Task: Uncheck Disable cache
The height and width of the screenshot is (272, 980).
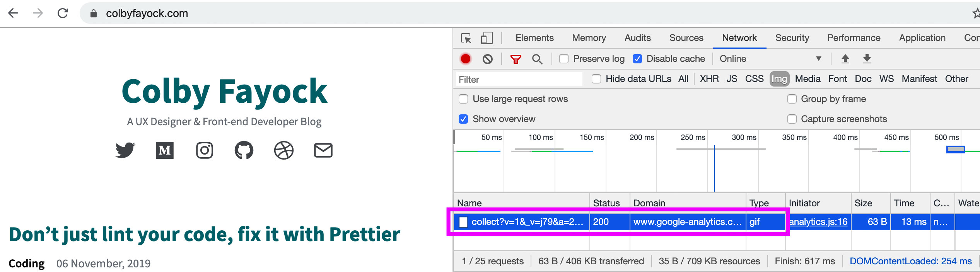Action: pyautogui.click(x=637, y=59)
